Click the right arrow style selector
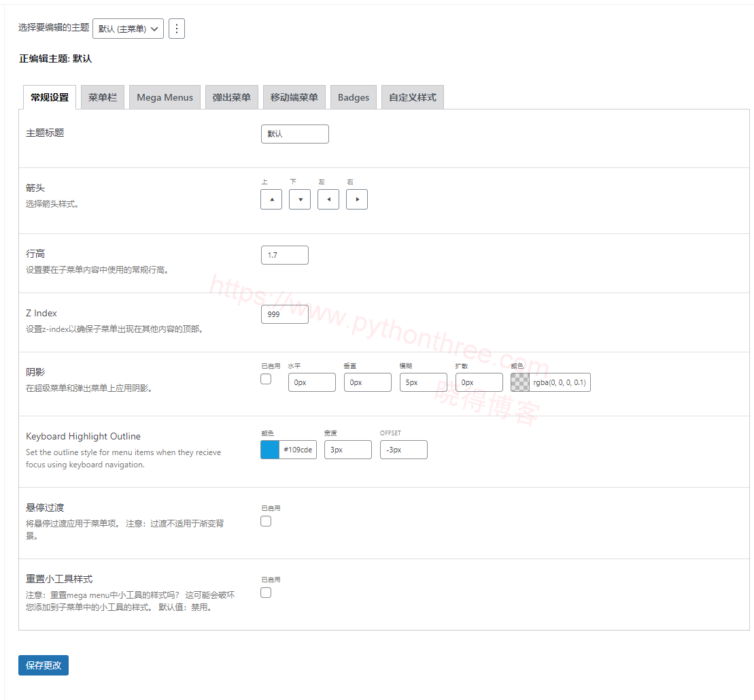Screen dimensions: 754x700 click(x=357, y=199)
